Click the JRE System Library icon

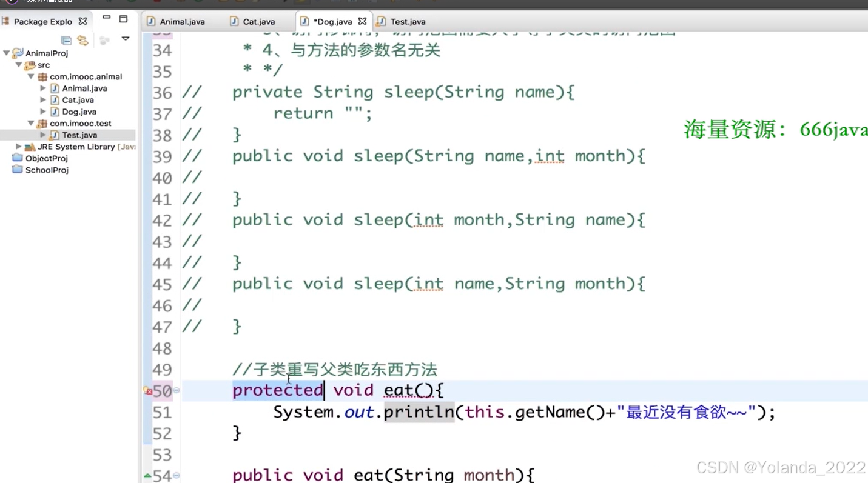[30, 147]
